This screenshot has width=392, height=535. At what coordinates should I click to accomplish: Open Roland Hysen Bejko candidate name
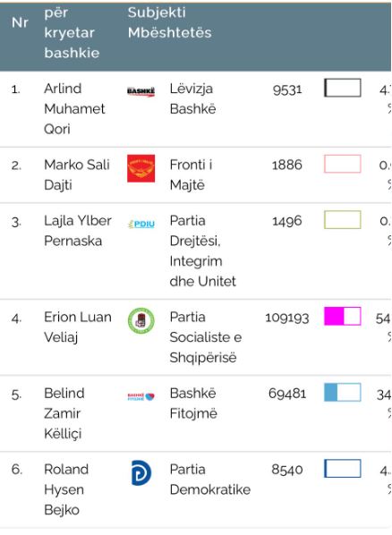click(x=66, y=489)
